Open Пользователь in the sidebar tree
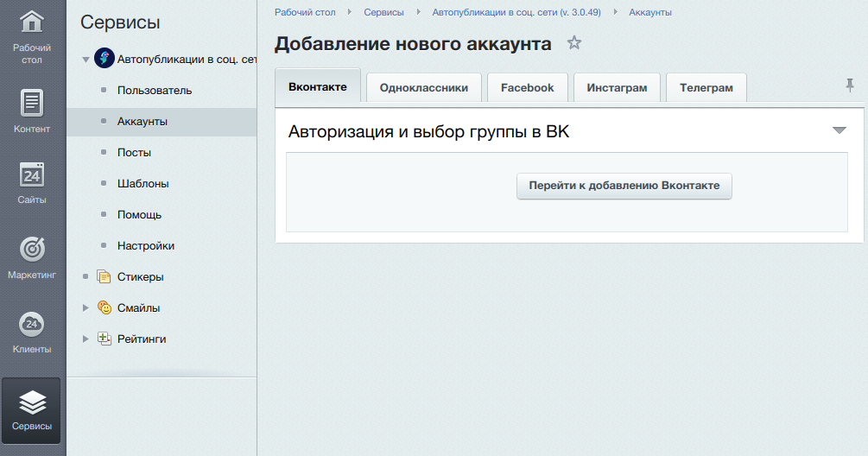The width and height of the screenshot is (868, 456). point(155,90)
